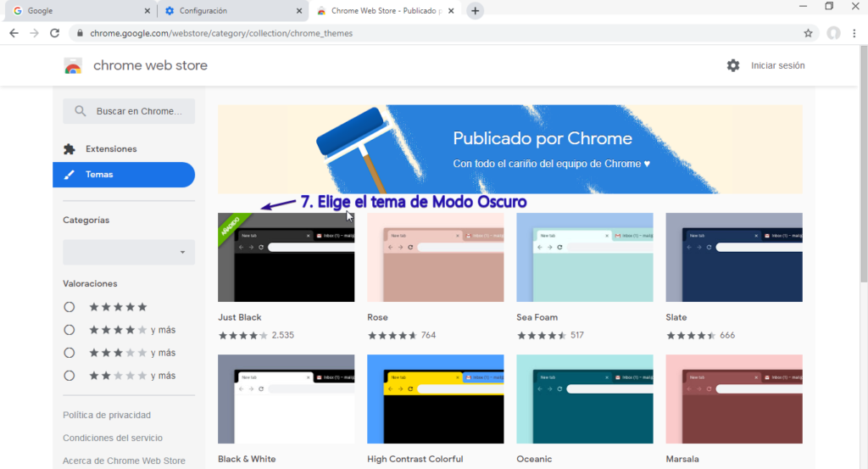
Task: Click the browser back arrow
Action: click(x=14, y=33)
